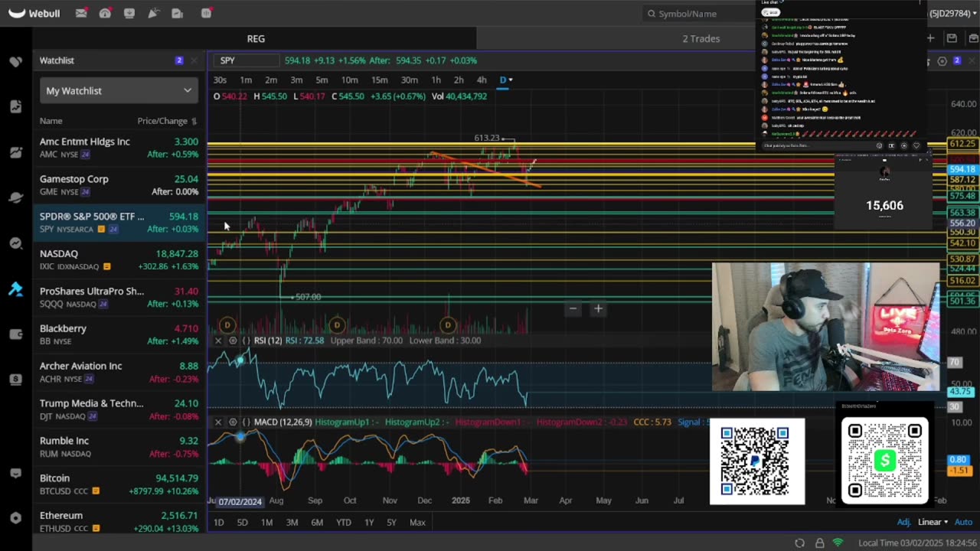The image size is (980, 551).
Task: Click the wifi connection status icon
Action: (838, 543)
